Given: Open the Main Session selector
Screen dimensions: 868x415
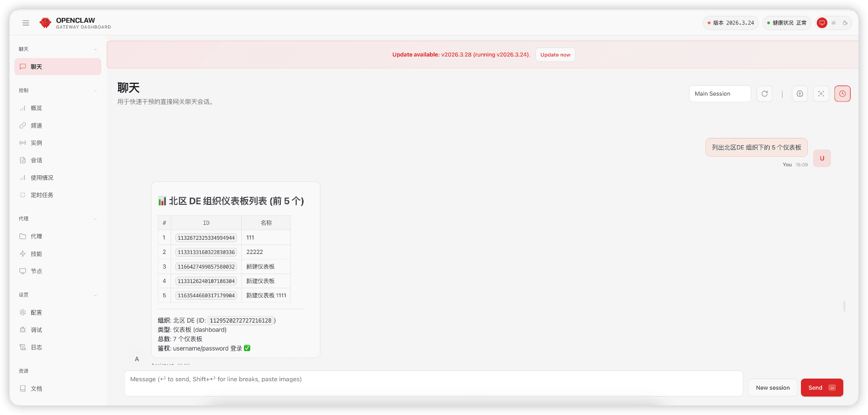Looking at the screenshot, I should (x=720, y=93).
